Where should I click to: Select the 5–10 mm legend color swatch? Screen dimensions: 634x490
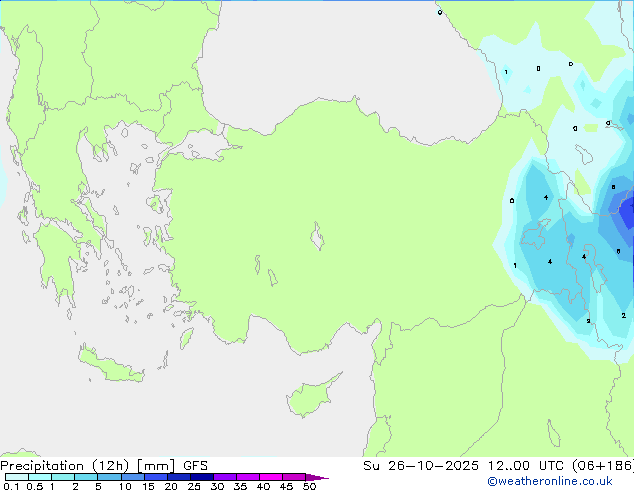coord(109,477)
